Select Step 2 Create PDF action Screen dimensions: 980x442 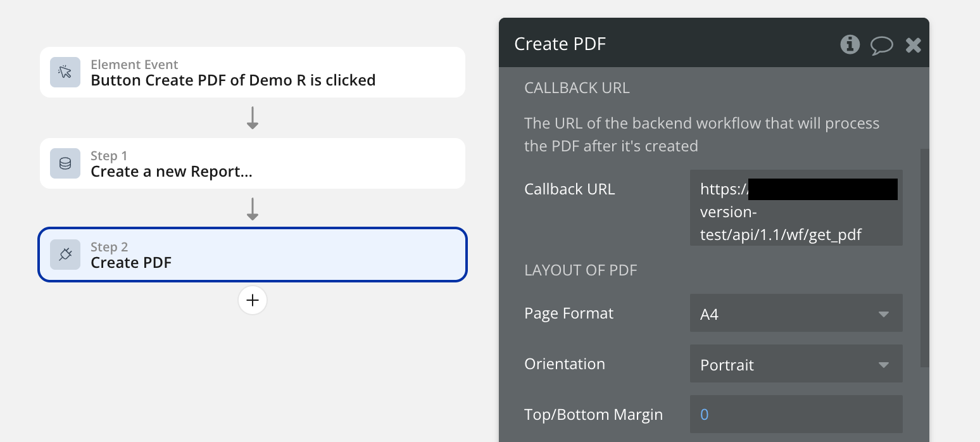(253, 255)
